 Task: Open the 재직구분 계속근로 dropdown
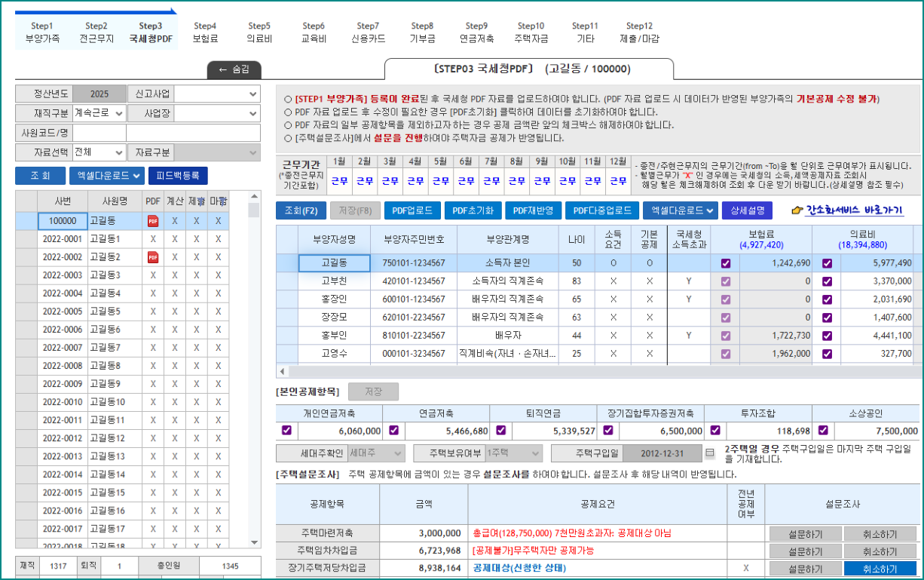click(x=99, y=114)
